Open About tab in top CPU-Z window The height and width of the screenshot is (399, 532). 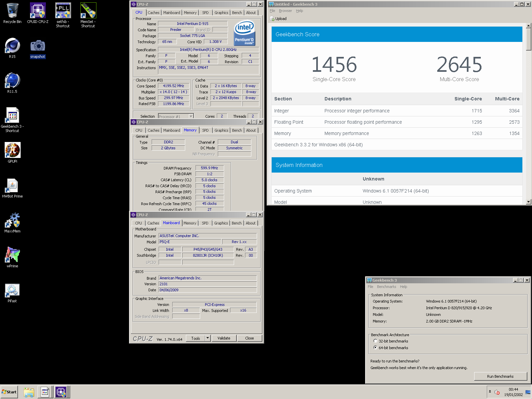[x=251, y=13]
